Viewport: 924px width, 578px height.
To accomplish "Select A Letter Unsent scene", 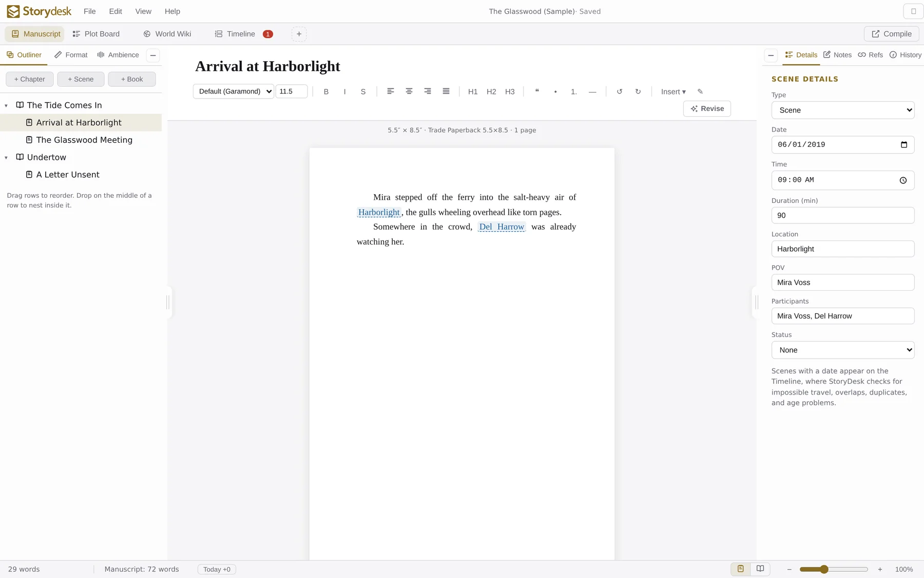I will (81, 175).
